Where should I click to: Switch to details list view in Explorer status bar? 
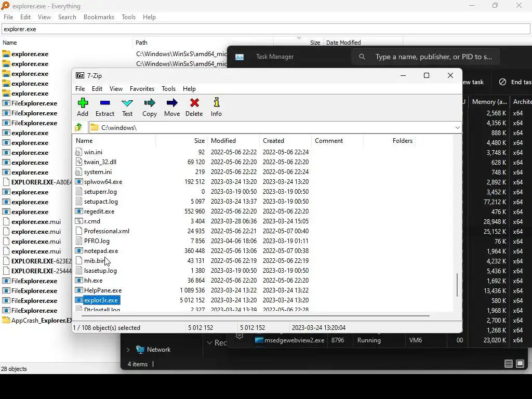click(508, 364)
